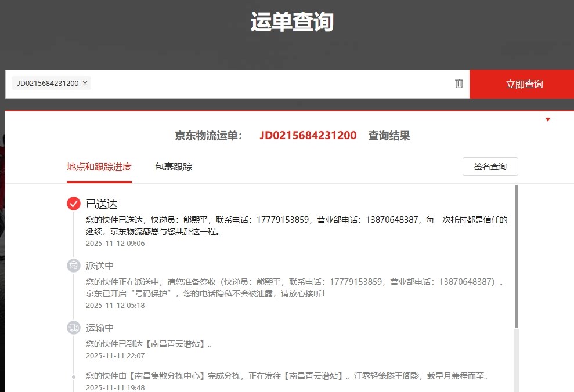Click the red JD0215684231200 number in results header
Screen dimensions: 574x392
[308, 136]
